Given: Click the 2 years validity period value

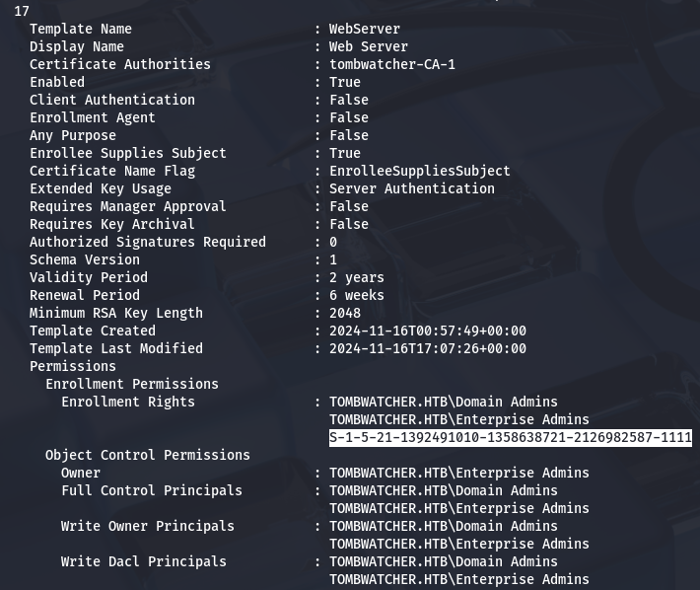Looking at the screenshot, I should (357, 277).
